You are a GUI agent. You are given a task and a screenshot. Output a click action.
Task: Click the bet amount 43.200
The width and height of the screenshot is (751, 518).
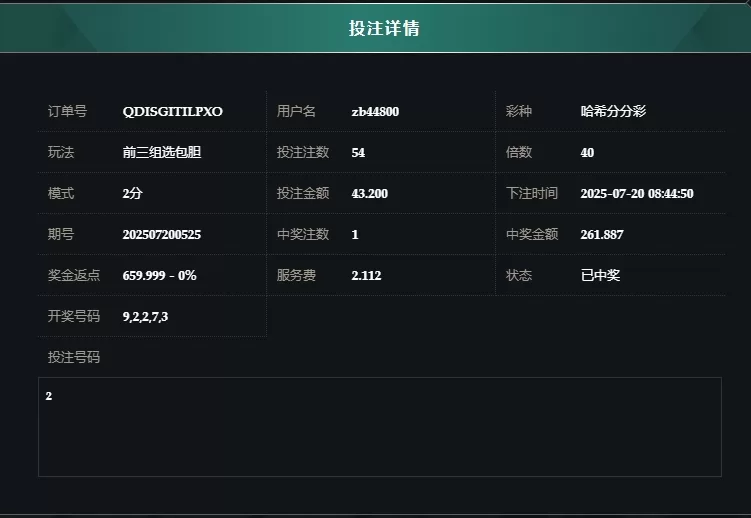370,193
